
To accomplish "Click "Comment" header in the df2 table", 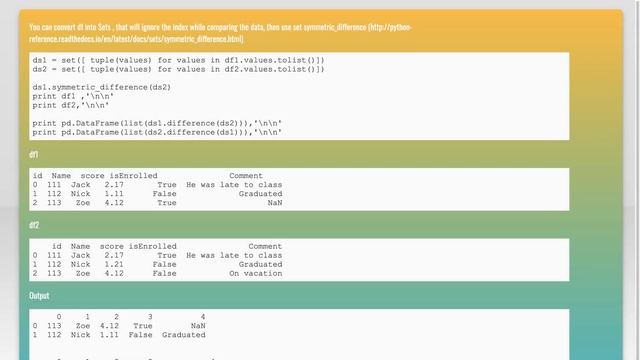I will [265, 247].
